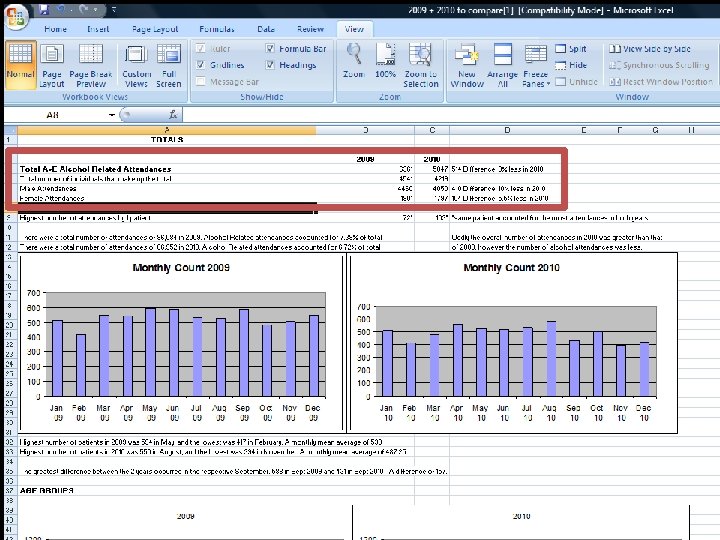Switch to Full Screen view
720x540 pixels.
169,65
